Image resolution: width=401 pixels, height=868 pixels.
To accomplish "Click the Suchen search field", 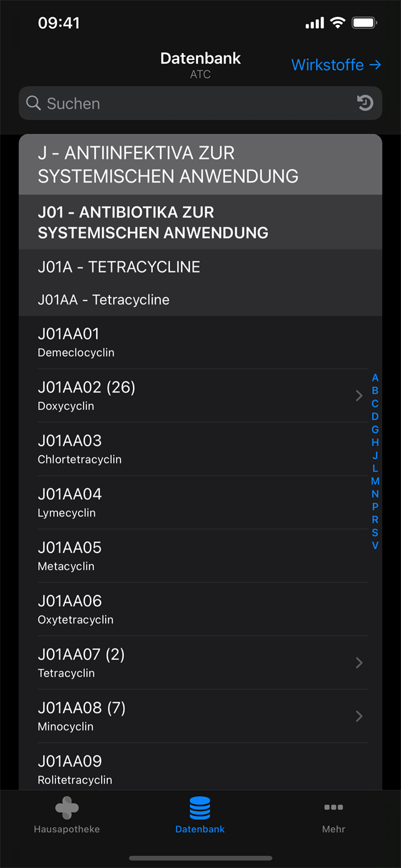I will pos(200,103).
